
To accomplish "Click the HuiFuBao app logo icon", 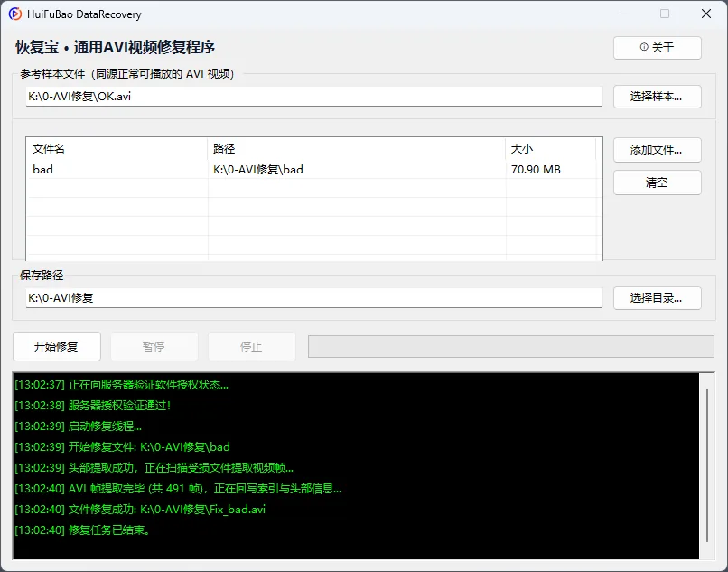I will 14,14.
